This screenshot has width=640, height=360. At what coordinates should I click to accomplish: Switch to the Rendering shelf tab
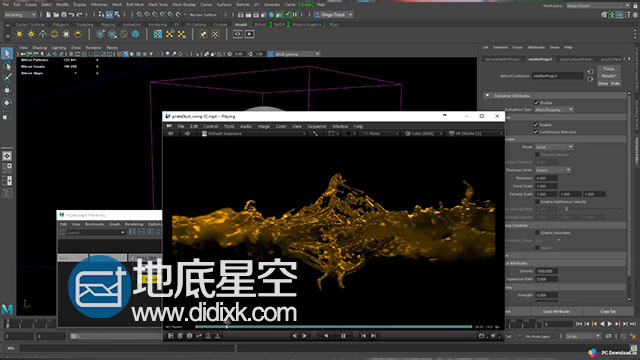coord(158,24)
